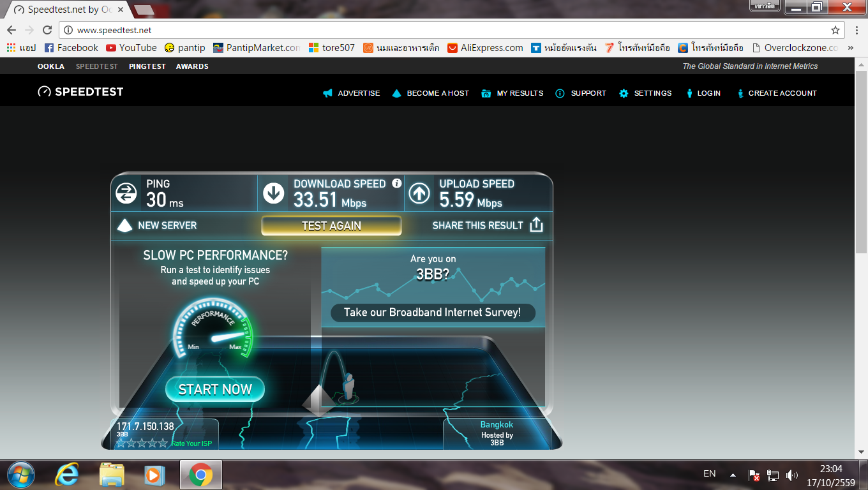Take our Broadband Internet Survey

coord(433,313)
